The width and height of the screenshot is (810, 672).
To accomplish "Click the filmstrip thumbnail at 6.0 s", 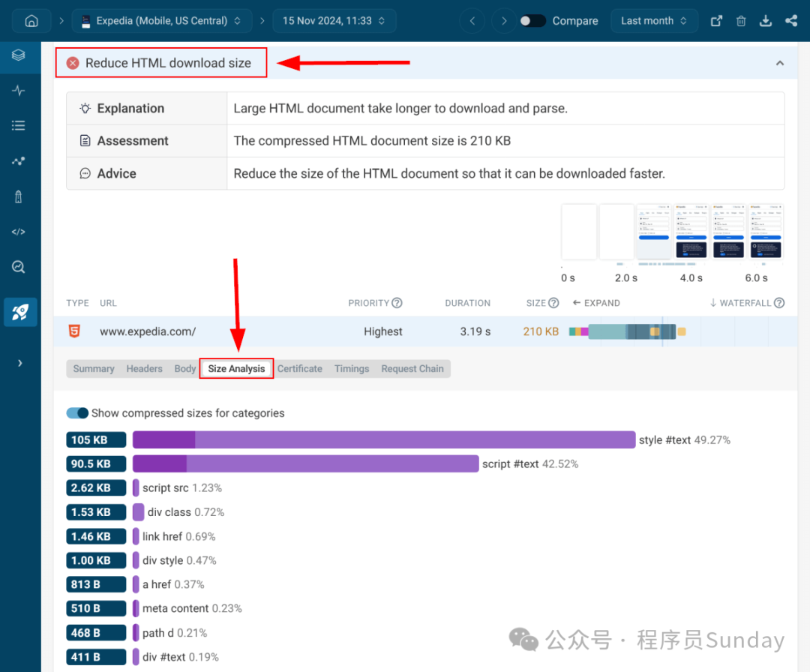I will click(766, 232).
